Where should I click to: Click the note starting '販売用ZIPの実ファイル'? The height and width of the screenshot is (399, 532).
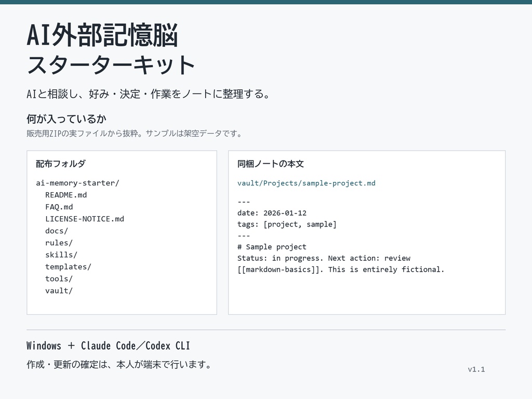pyautogui.click(x=135, y=134)
